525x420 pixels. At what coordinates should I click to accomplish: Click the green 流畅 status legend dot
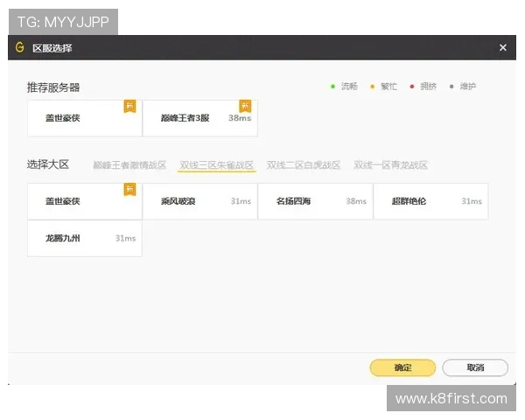[332, 87]
